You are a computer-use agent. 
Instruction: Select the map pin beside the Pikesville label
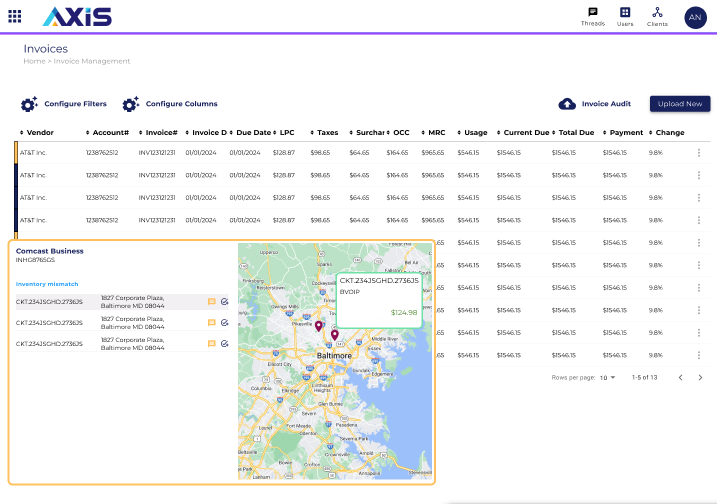pyautogui.click(x=319, y=326)
